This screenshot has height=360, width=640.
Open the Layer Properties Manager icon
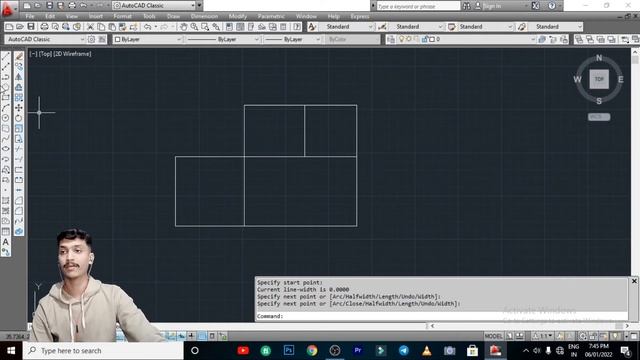[391, 39]
